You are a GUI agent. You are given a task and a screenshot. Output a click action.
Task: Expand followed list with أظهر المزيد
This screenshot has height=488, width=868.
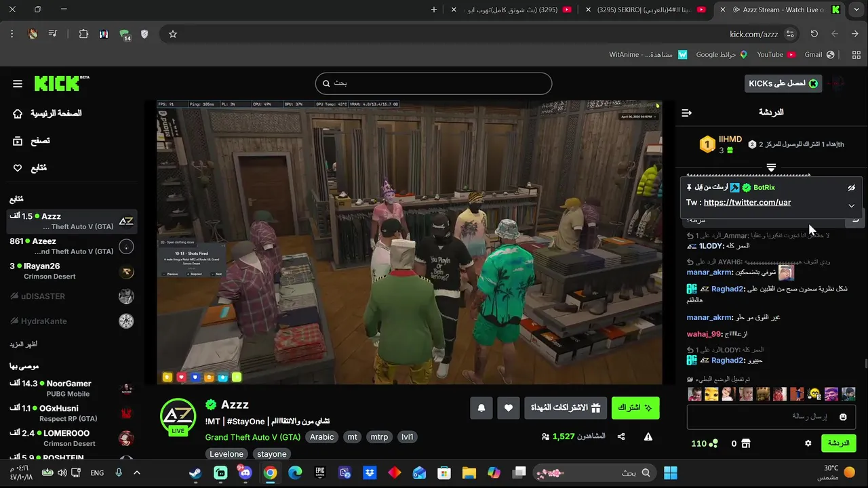(22, 344)
